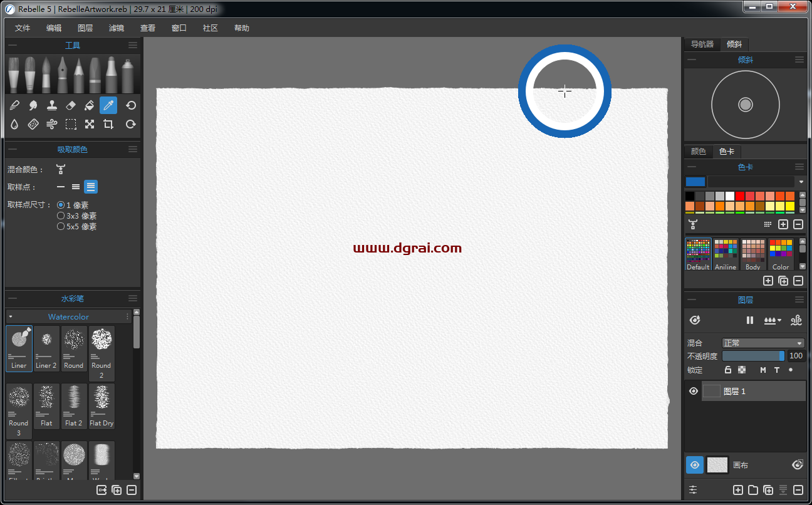Pick the Airbrush spray can tool
This screenshot has height=505, width=812.
pos(127,75)
